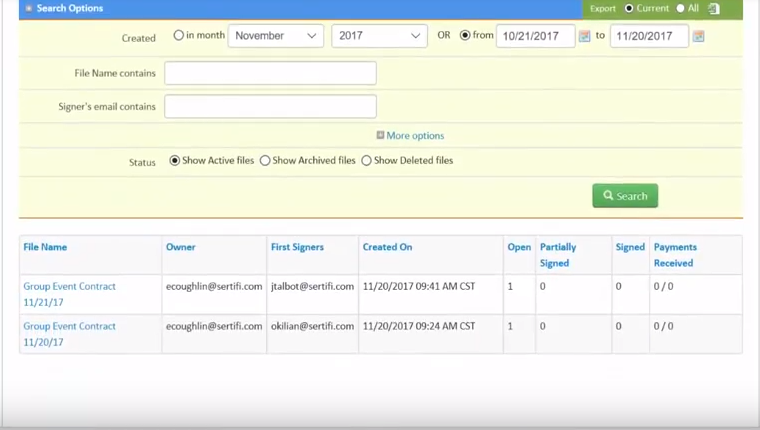The height and width of the screenshot is (430, 760).
Task: Click the File Name contains field
Action: click(x=270, y=73)
